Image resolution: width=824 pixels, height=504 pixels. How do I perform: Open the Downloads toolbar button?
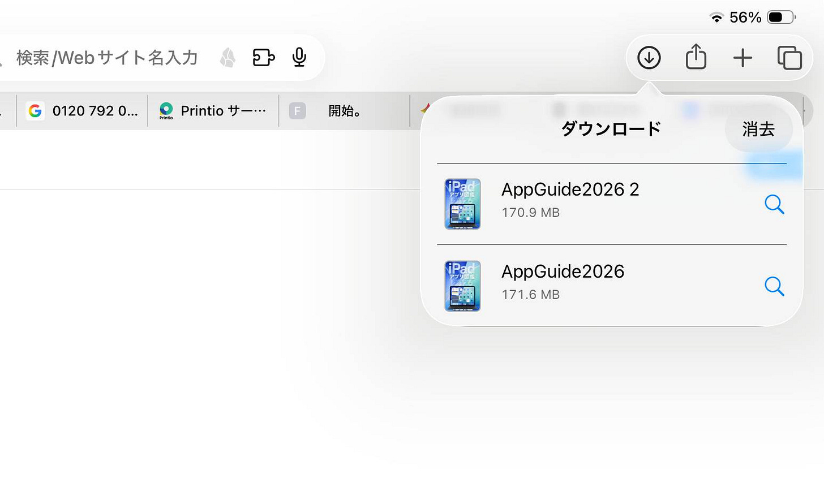click(x=649, y=58)
